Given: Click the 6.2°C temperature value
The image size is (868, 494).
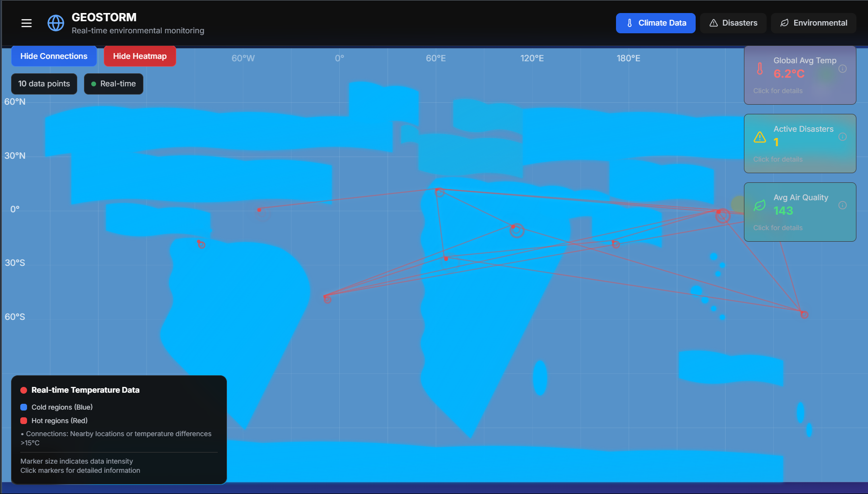Looking at the screenshot, I should (x=789, y=74).
